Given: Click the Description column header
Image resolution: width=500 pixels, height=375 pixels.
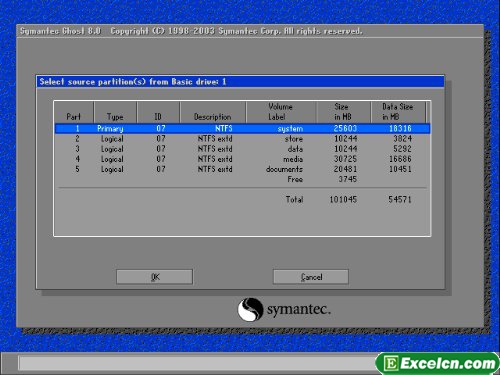Looking at the screenshot, I should click(213, 112).
